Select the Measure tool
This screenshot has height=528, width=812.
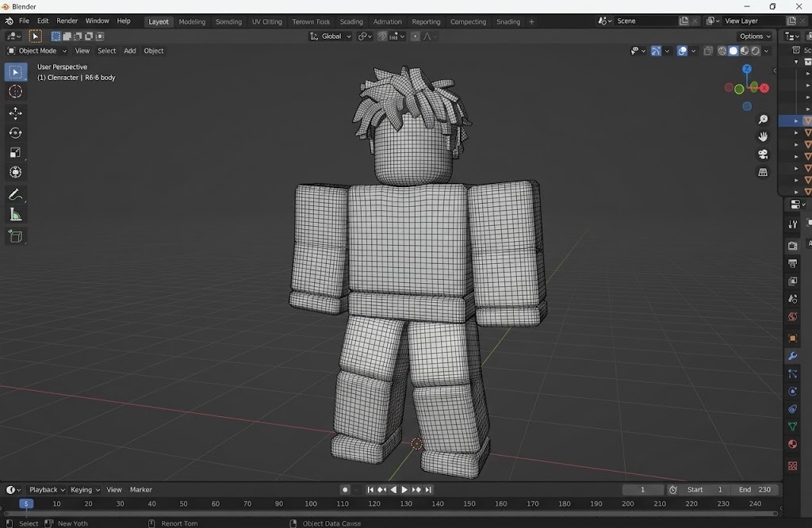(x=16, y=215)
